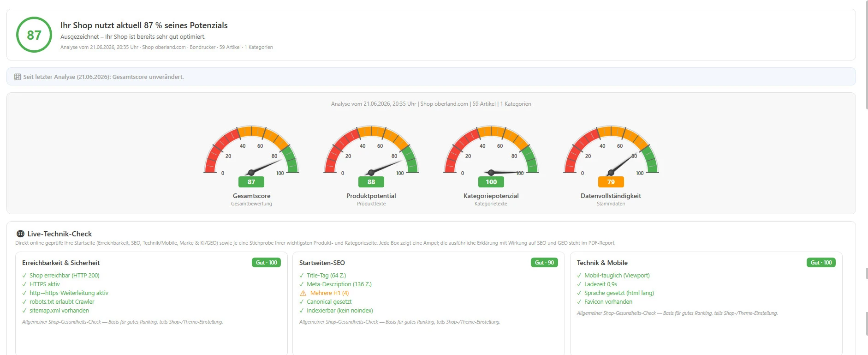
Task: Click the Kategoriepotenzial gauge dial
Action: [x=491, y=151]
